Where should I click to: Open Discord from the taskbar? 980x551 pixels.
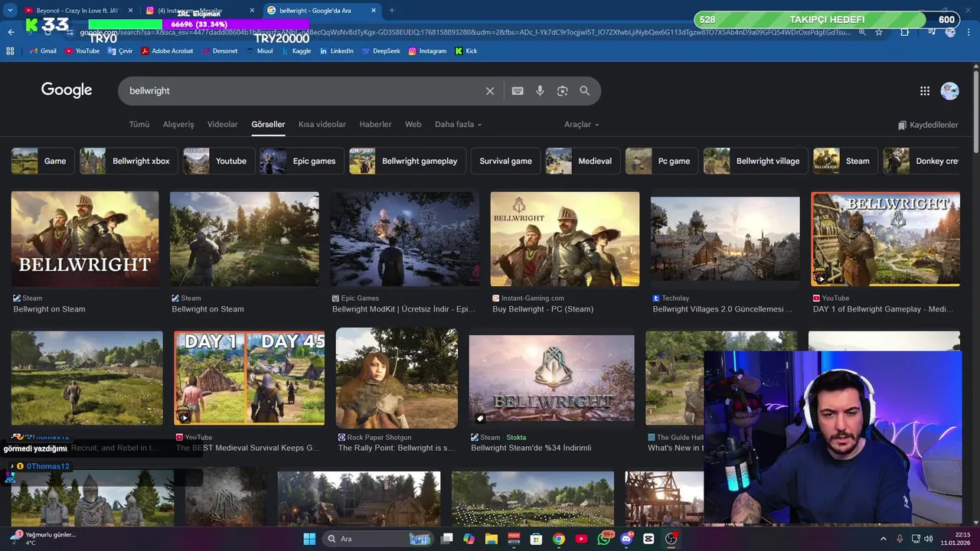pyautogui.click(x=626, y=539)
